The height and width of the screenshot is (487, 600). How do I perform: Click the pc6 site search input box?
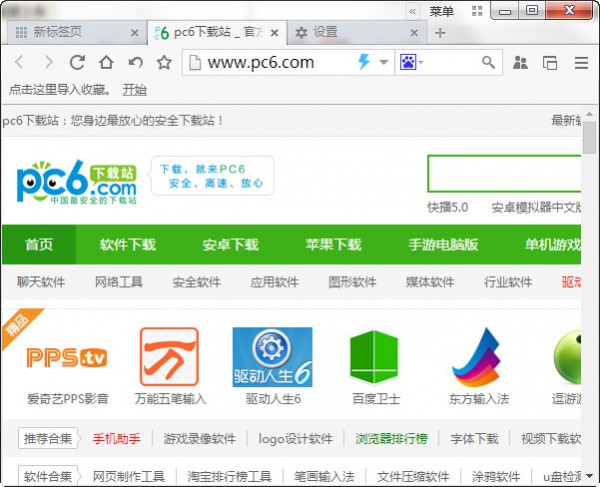click(503, 174)
